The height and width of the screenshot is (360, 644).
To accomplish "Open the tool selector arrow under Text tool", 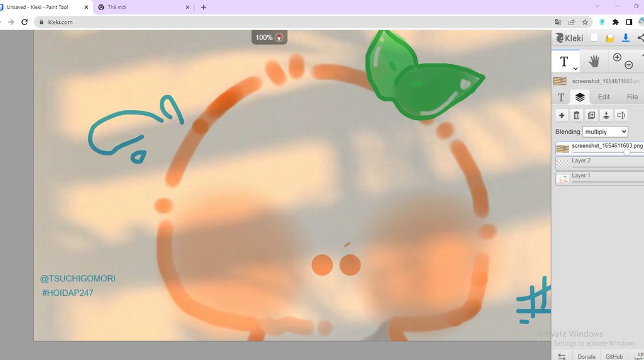I will click(575, 69).
